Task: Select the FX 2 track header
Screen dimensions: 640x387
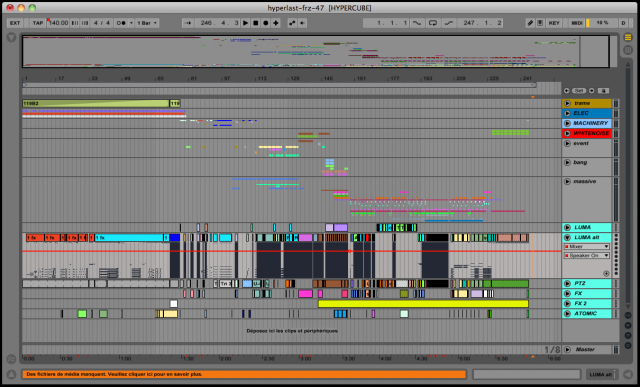Action: (x=587, y=303)
